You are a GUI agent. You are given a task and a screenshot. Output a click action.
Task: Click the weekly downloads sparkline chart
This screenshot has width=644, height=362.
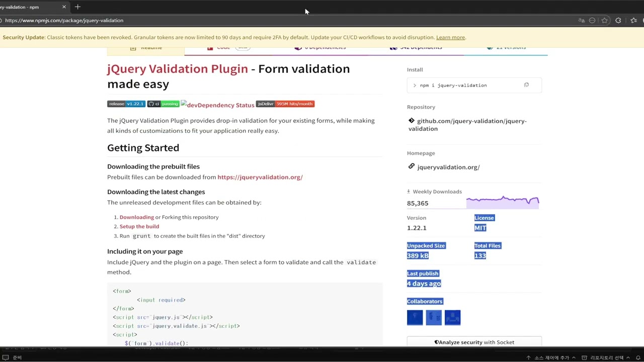point(503,202)
